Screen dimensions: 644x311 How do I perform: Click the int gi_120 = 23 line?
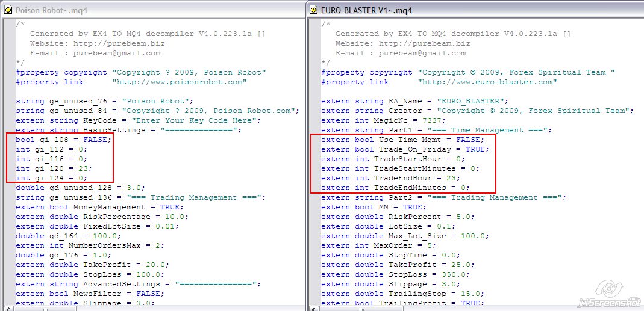(54, 168)
